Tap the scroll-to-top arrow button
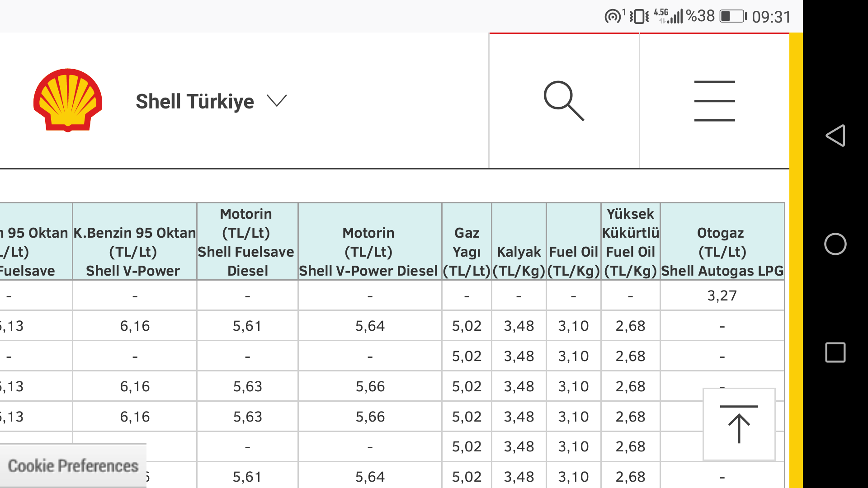The height and width of the screenshot is (488, 868). 739,424
